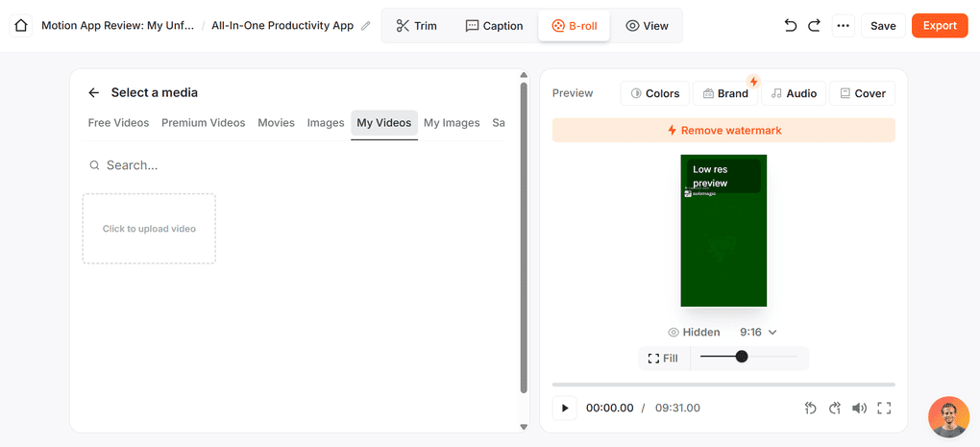Click the All-In-One Productivity App title
980x447 pixels.
(x=282, y=26)
